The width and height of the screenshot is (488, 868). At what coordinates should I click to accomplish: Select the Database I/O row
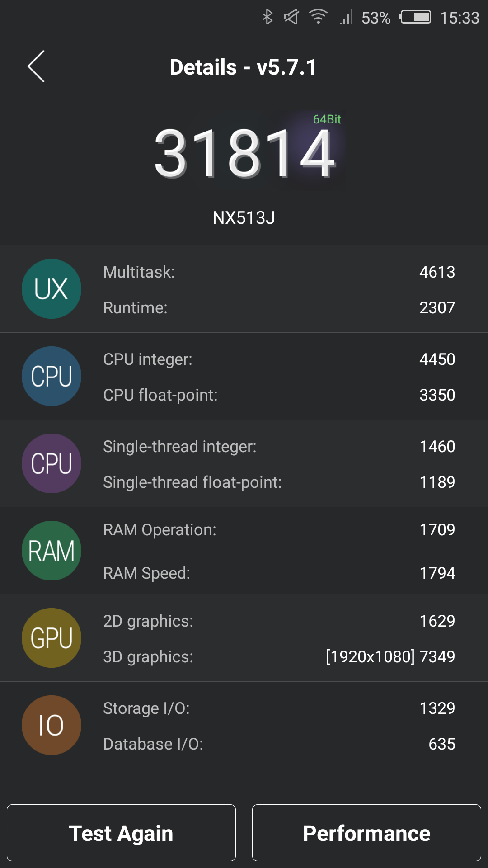[279, 744]
